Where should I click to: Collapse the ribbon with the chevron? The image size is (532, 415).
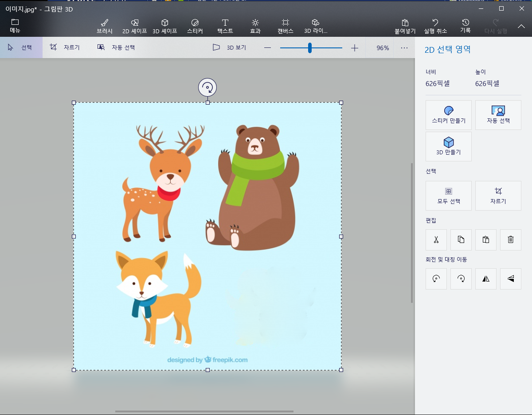point(521,27)
